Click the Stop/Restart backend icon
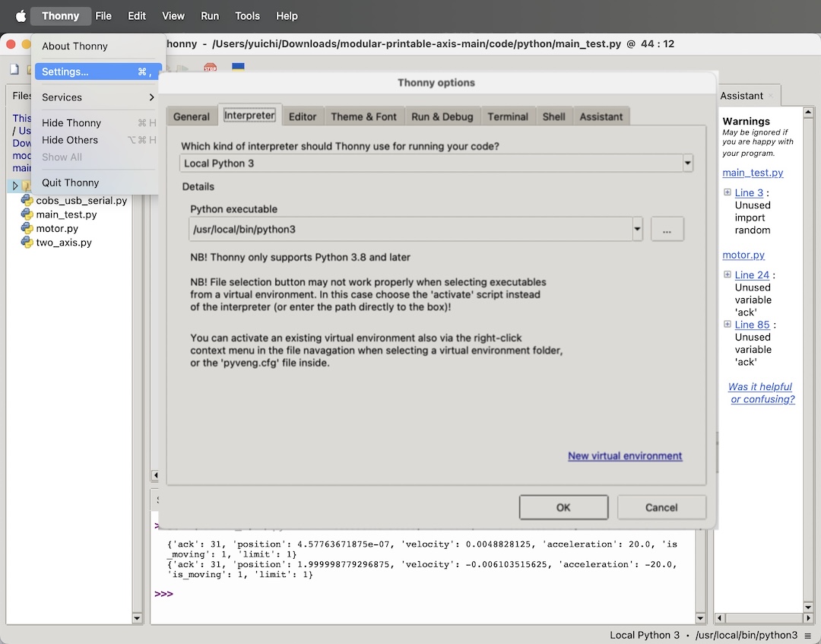 click(210, 68)
